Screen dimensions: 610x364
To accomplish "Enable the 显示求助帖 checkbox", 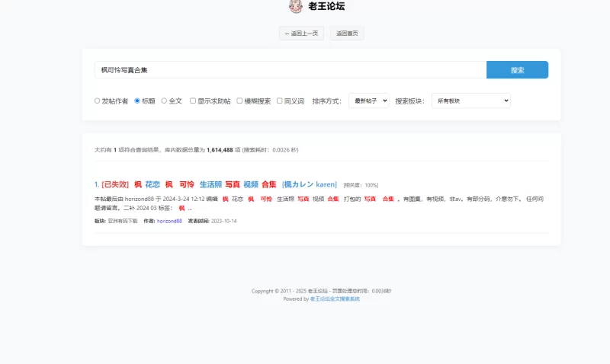I will click(x=193, y=101).
